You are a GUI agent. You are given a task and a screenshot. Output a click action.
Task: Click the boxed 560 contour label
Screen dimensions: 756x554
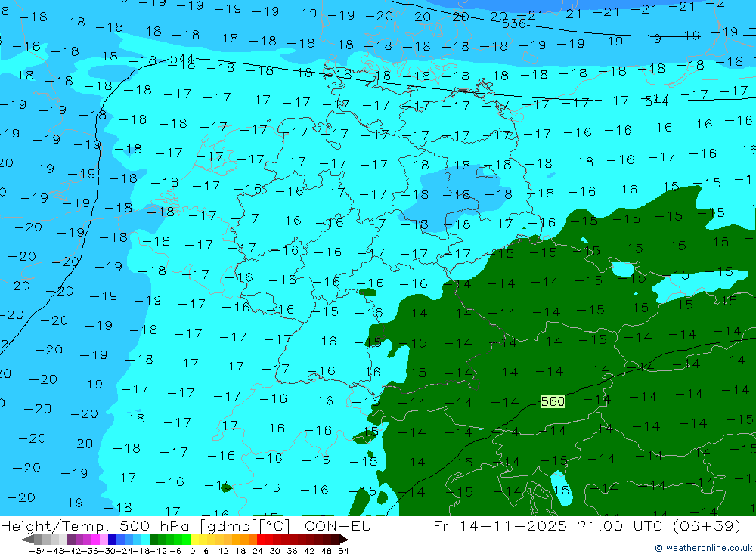pyautogui.click(x=553, y=401)
